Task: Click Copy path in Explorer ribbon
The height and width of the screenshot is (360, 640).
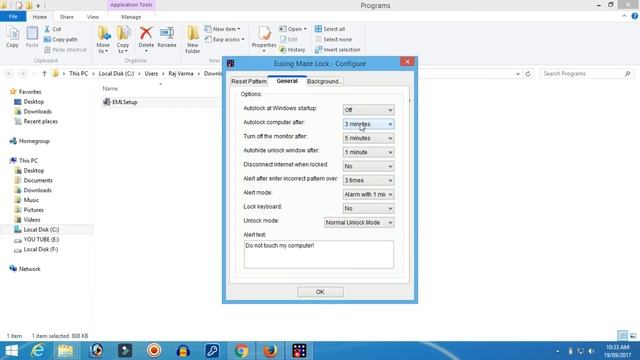Action: coord(60,39)
